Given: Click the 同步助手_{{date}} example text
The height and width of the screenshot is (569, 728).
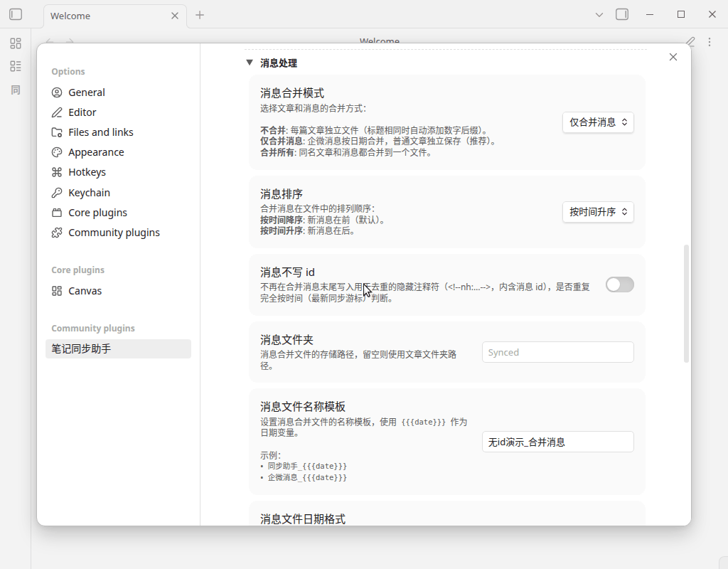Looking at the screenshot, I should coord(307,466).
